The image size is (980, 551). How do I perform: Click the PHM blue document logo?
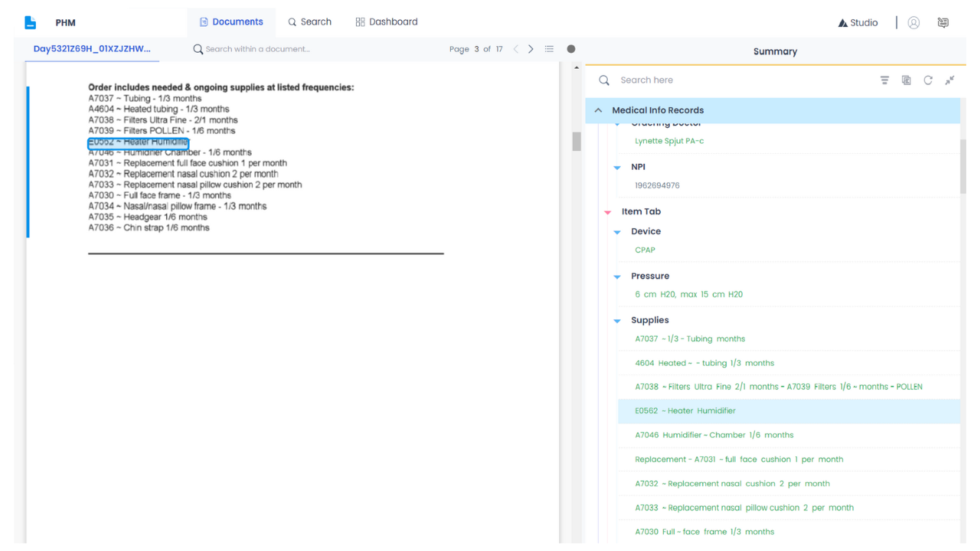pos(31,22)
